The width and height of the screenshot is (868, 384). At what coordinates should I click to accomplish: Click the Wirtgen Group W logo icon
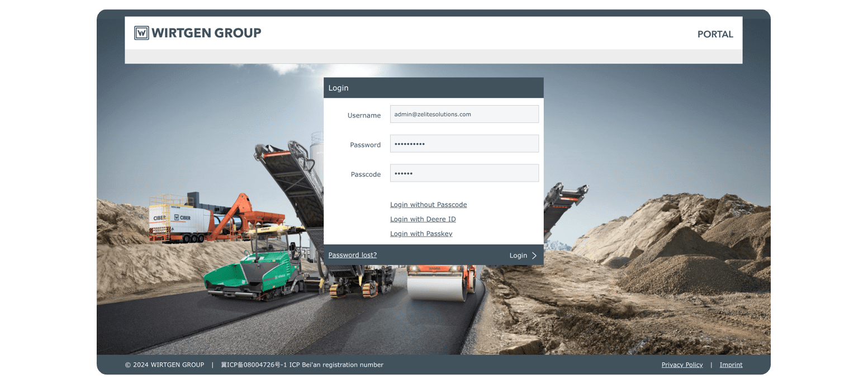click(x=141, y=33)
